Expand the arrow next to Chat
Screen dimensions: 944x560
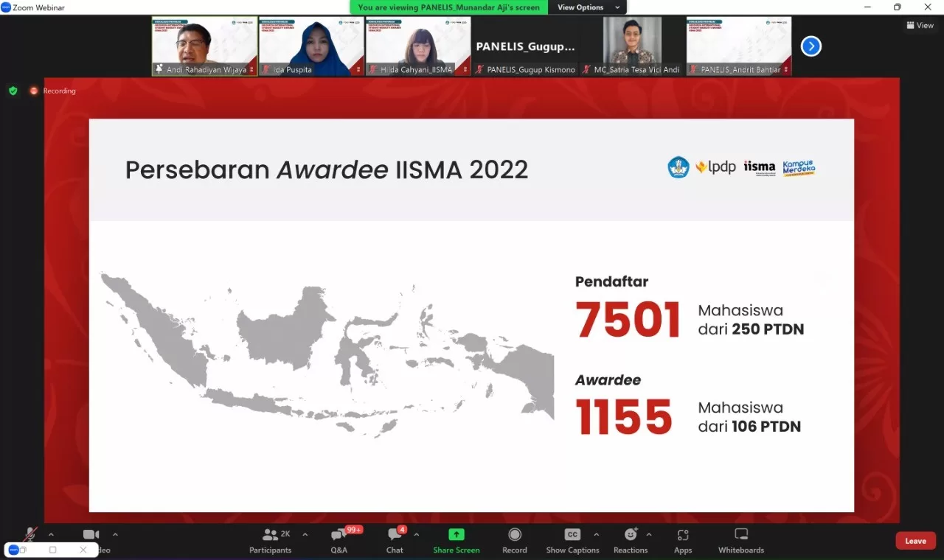tap(417, 535)
